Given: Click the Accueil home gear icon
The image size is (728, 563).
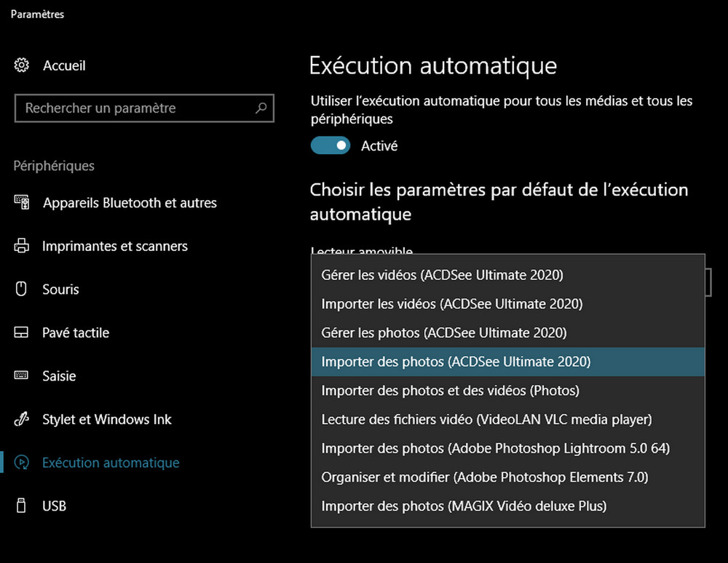Looking at the screenshot, I should click(22, 65).
